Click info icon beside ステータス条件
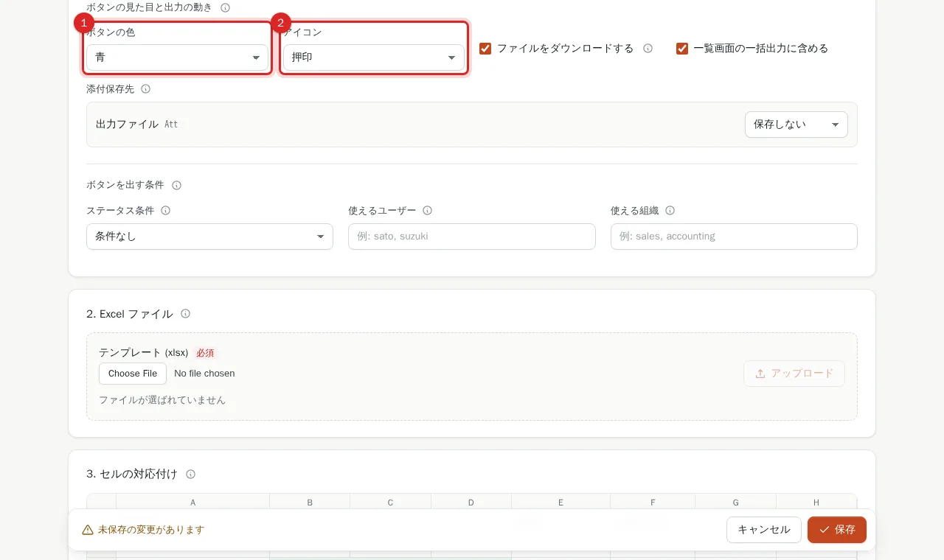 point(166,211)
